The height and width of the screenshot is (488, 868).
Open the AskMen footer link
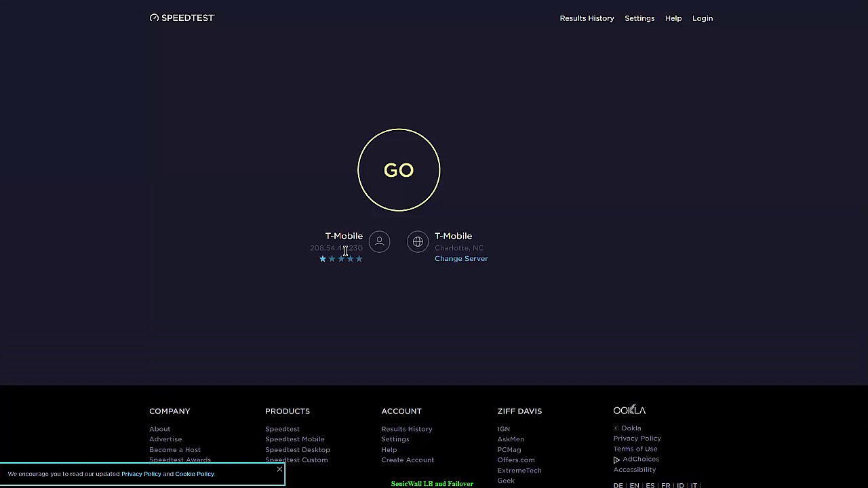tap(511, 439)
